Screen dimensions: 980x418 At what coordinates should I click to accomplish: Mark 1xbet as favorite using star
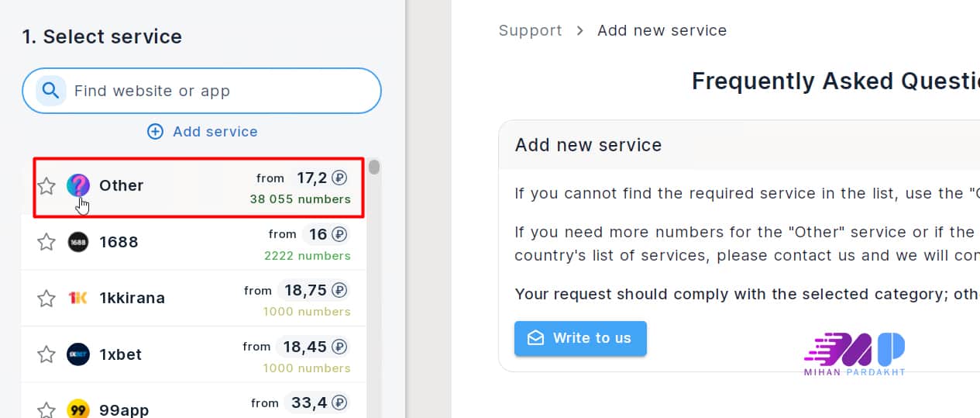[46, 354]
